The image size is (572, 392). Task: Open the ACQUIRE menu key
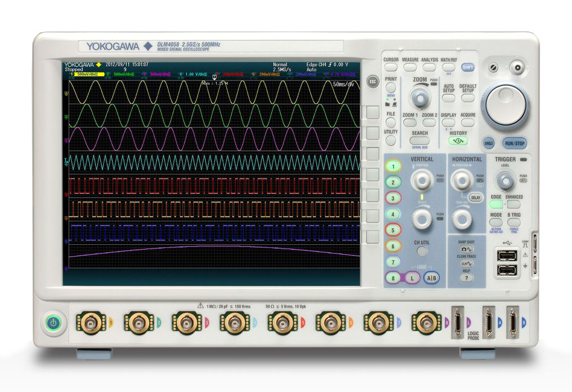click(x=467, y=122)
